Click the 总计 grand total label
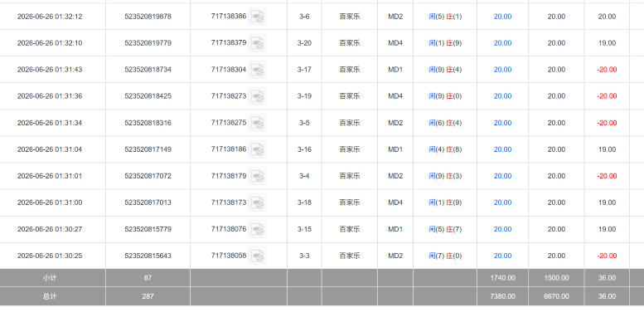644x317 pixels. pos(50,296)
